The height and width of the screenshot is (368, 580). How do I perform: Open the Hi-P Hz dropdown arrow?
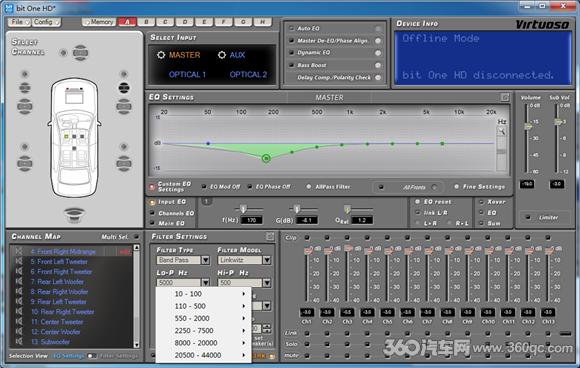point(267,283)
